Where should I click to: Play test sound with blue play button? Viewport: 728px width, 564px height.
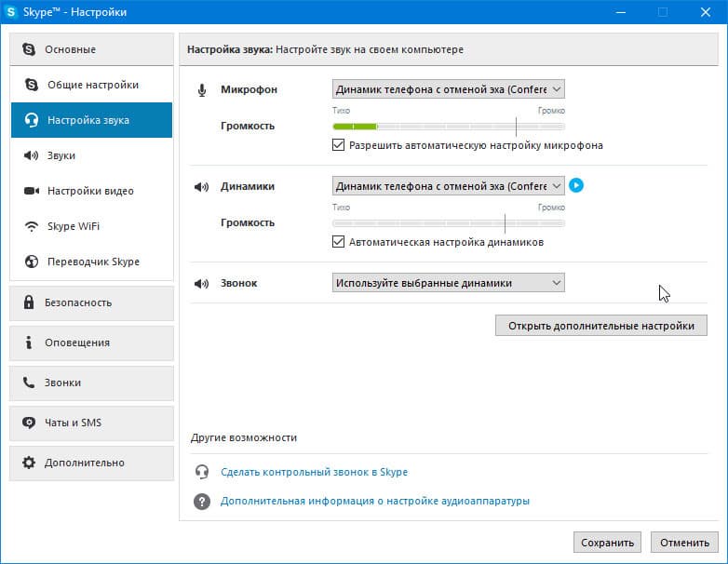[x=576, y=185]
